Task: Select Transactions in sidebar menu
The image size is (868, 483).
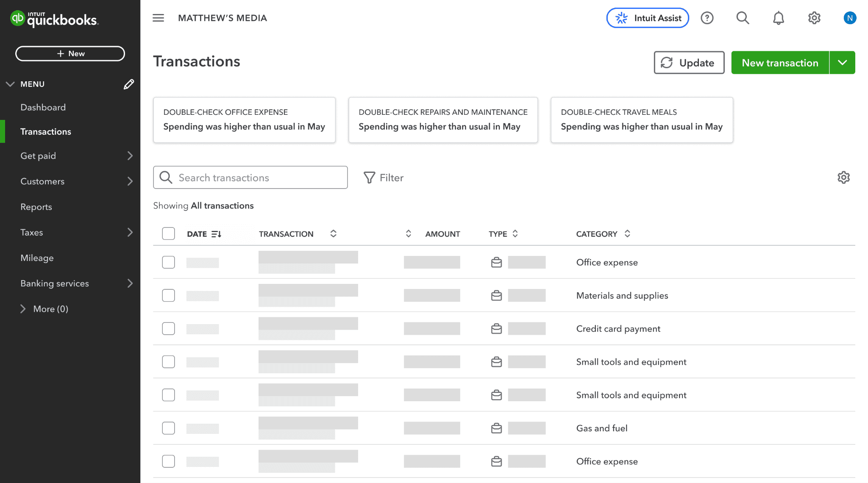Action: 46,132
